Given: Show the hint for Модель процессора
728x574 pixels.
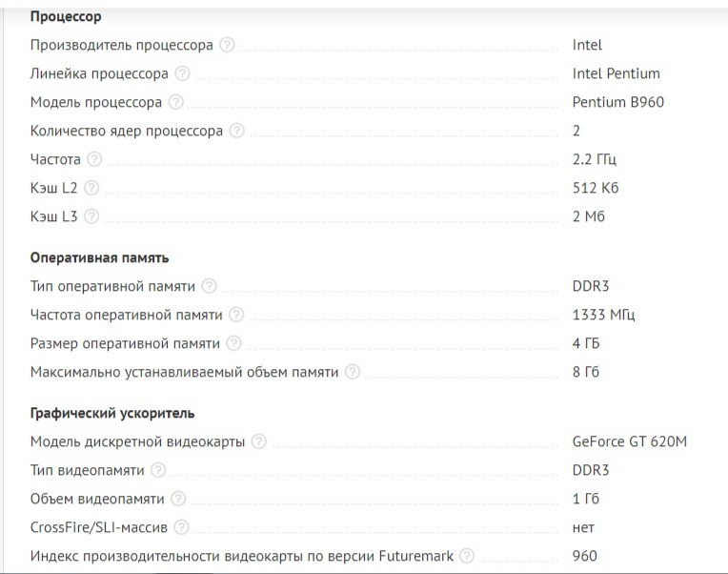Looking at the screenshot, I should point(176,102).
